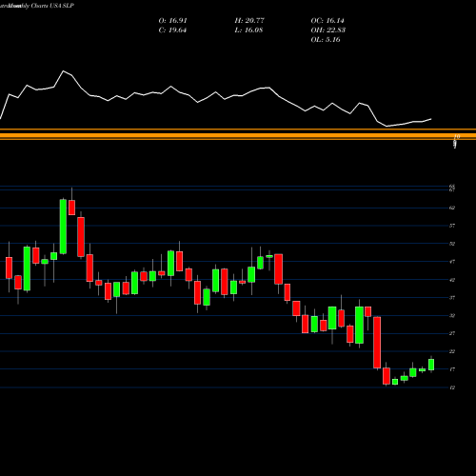Screen dimensions: 476x476
Task: Click the 27 price axis label
Action: coord(452,333)
